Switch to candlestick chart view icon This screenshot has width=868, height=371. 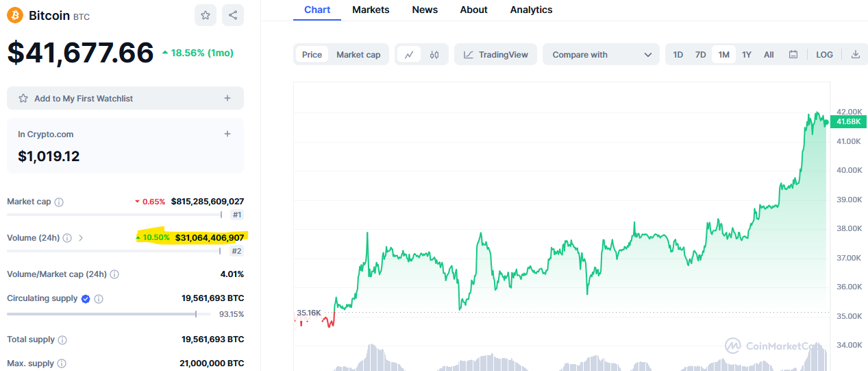click(434, 55)
